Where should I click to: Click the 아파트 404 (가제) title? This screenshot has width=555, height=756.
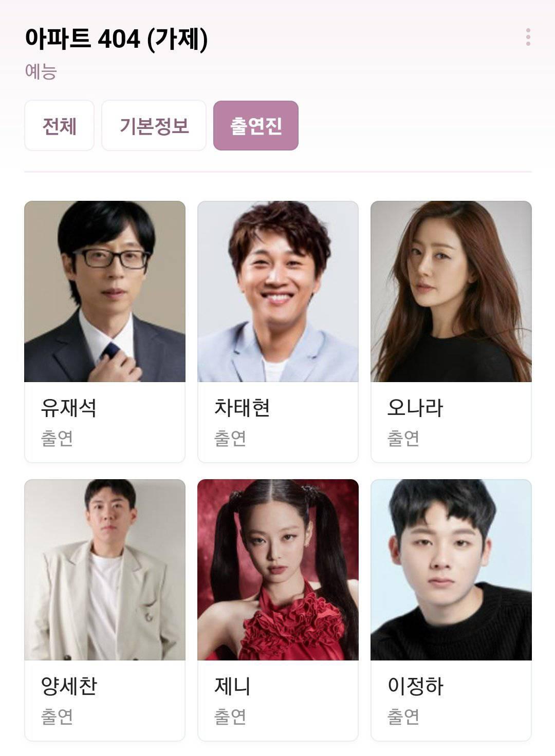pos(117,39)
